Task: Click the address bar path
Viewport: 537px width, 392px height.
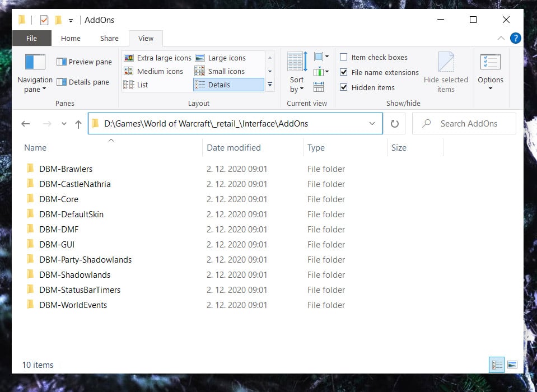Action: coord(206,124)
